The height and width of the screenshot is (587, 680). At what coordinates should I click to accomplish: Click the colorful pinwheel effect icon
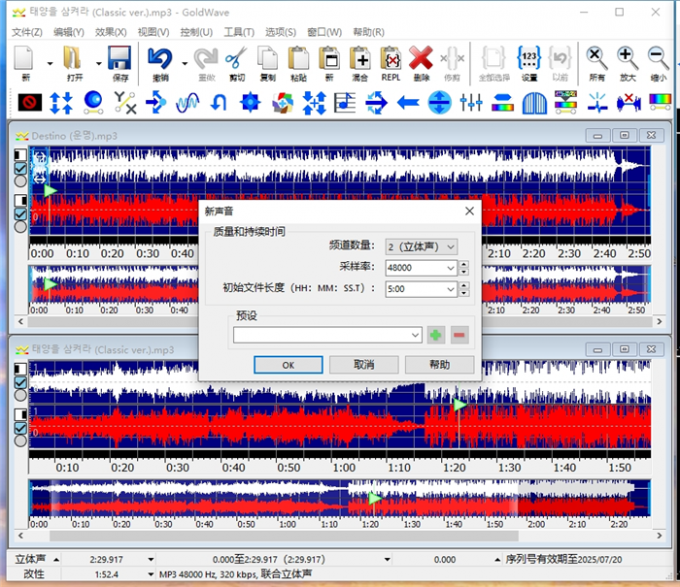(282, 103)
